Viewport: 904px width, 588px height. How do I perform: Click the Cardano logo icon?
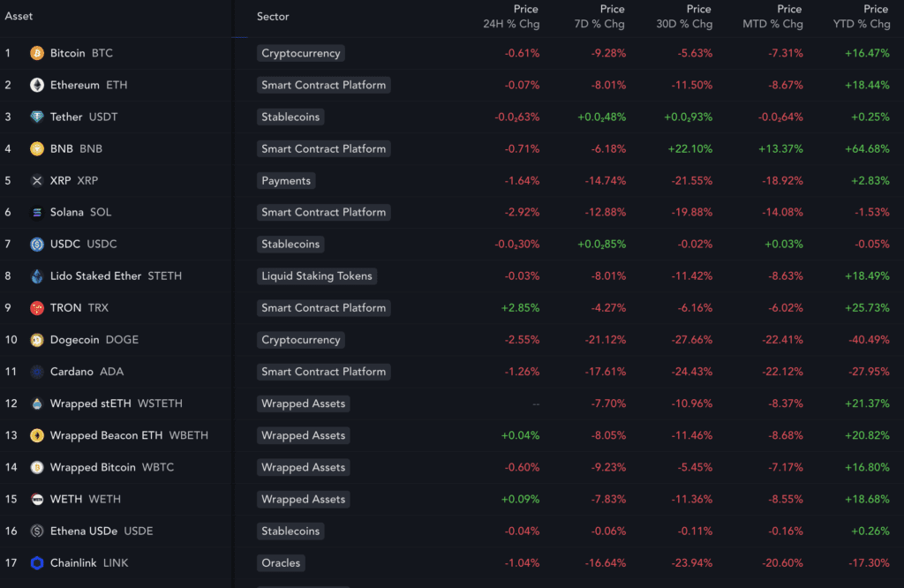tap(37, 372)
